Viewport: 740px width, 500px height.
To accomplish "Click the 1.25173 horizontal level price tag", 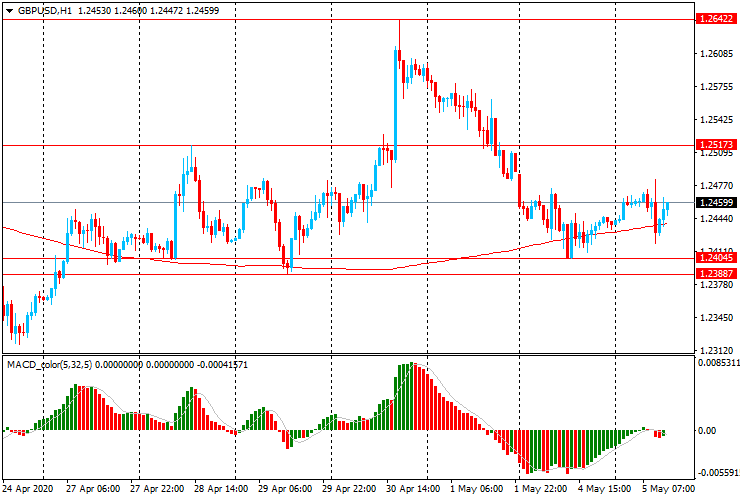I will (716, 145).
